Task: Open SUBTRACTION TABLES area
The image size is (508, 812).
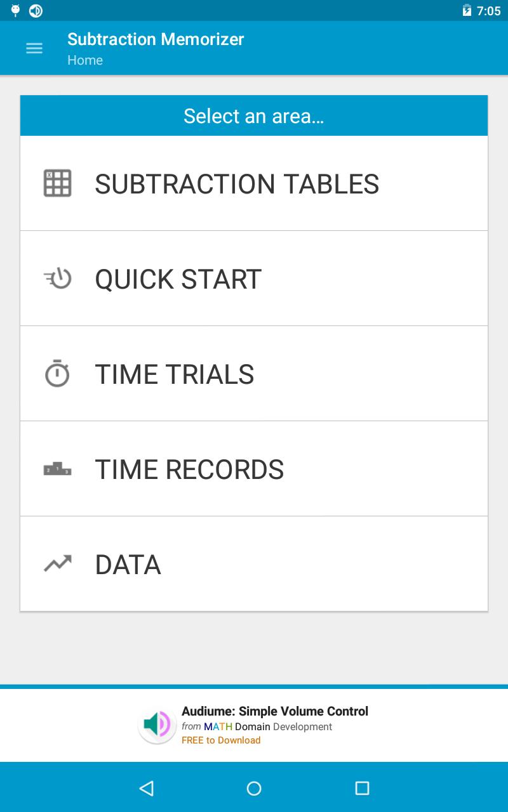Action: [x=237, y=184]
